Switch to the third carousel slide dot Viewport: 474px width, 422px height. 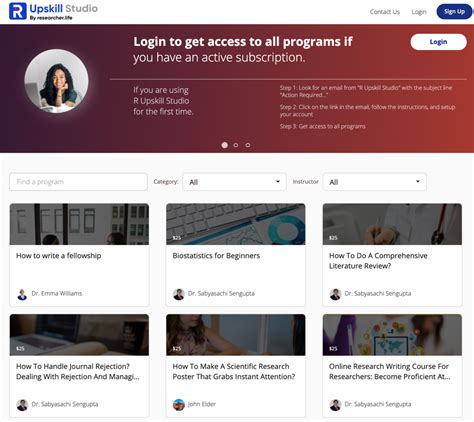(x=248, y=145)
